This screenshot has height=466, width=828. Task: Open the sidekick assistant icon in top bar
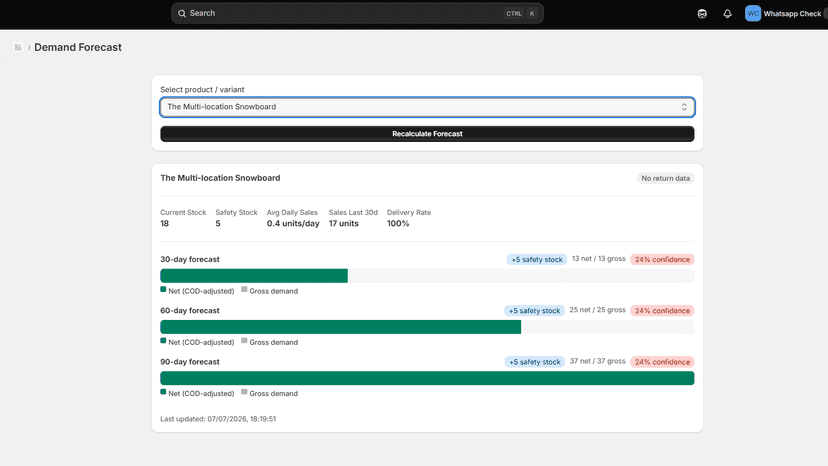tap(702, 14)
